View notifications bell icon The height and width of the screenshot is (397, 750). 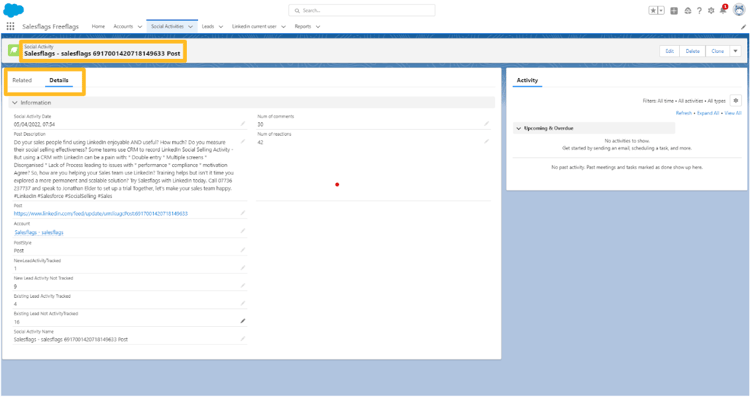click(x=723, y=11)
